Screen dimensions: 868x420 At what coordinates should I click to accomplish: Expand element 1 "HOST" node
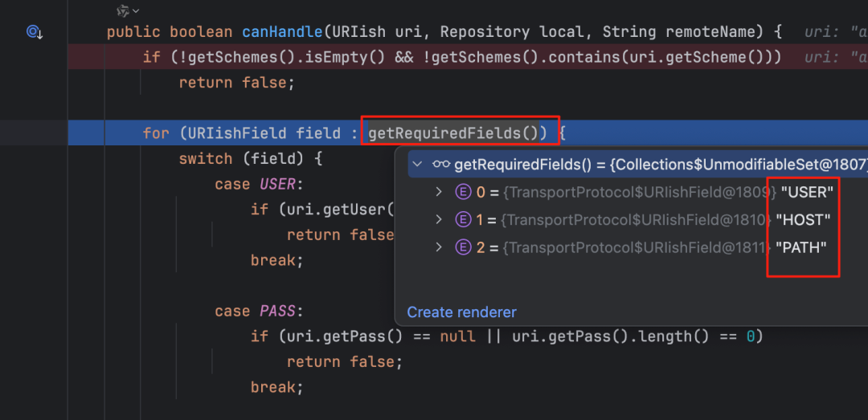(439, 219)
